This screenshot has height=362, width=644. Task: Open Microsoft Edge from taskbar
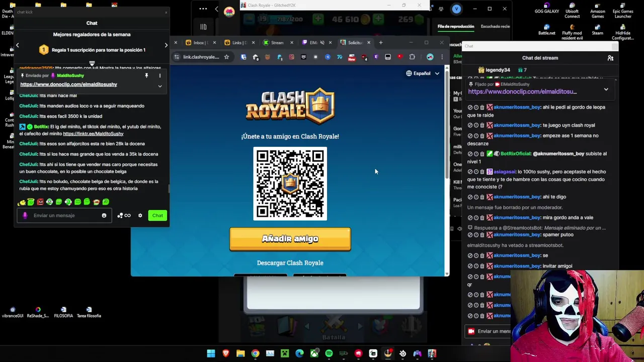299,353
